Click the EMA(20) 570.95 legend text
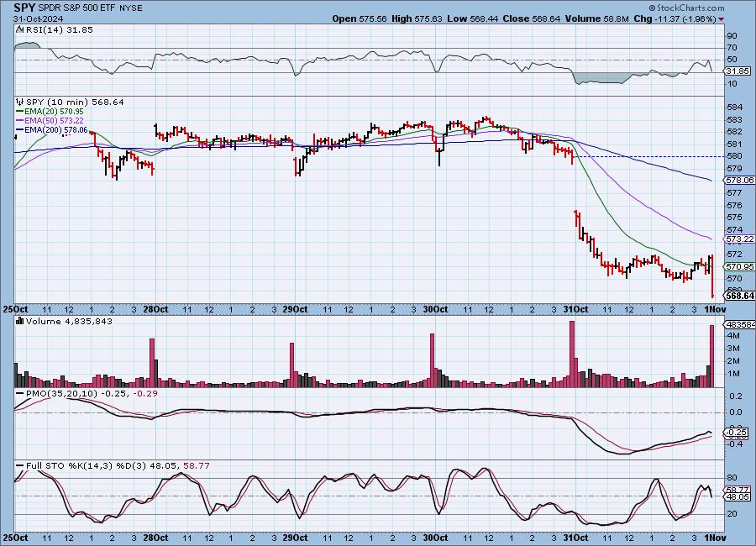 [54, 112]
